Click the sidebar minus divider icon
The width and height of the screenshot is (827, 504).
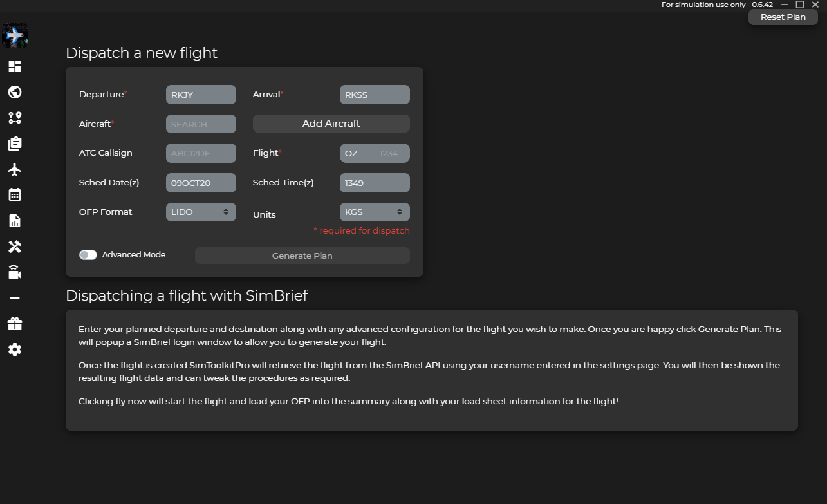pyautogui.click(x=15, y=298)
